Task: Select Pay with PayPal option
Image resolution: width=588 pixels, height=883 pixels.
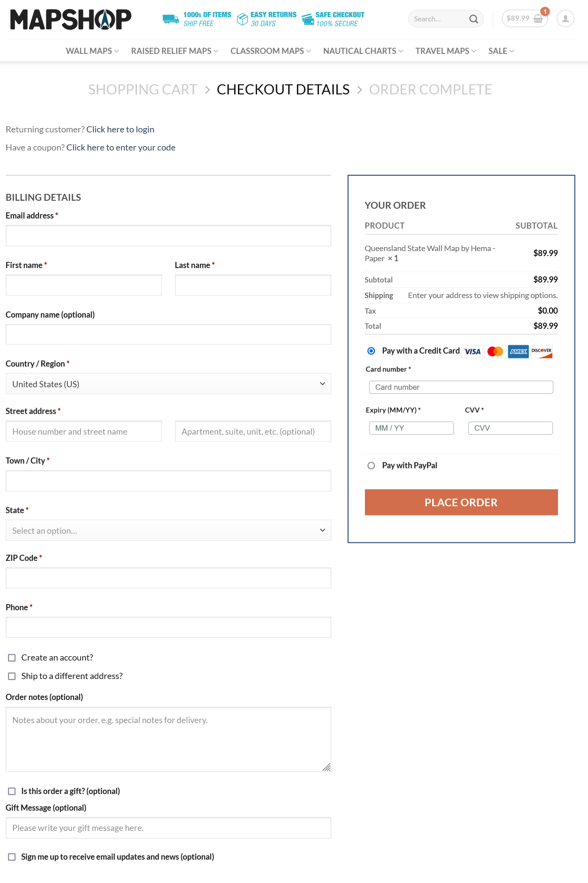Action: coord(371,466)
